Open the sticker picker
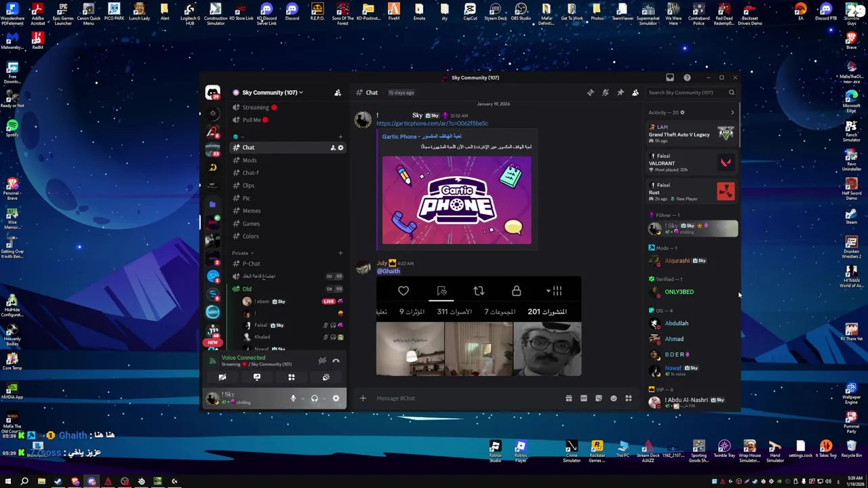The height and width of the screenshot is (488, 868). [x=599, y=399]
